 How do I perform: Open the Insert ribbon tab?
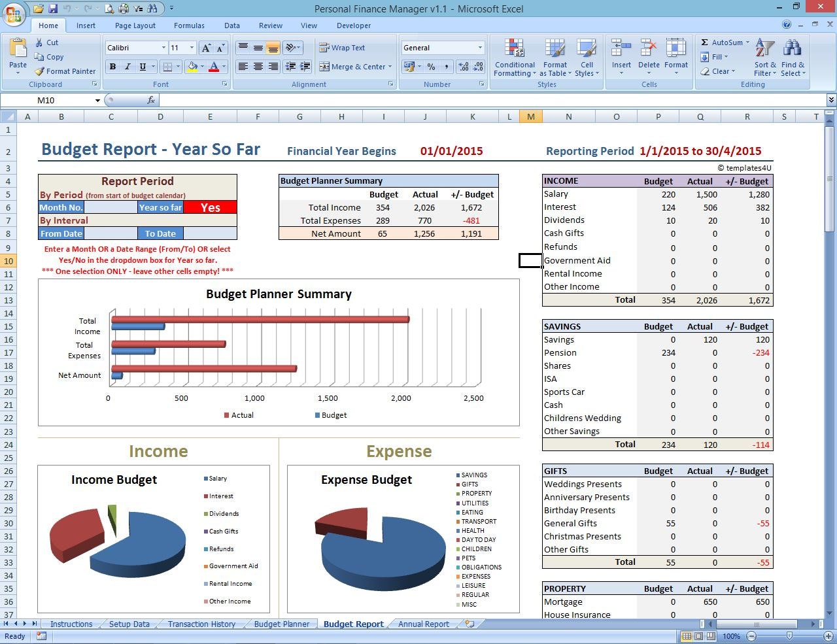(86, 25)
